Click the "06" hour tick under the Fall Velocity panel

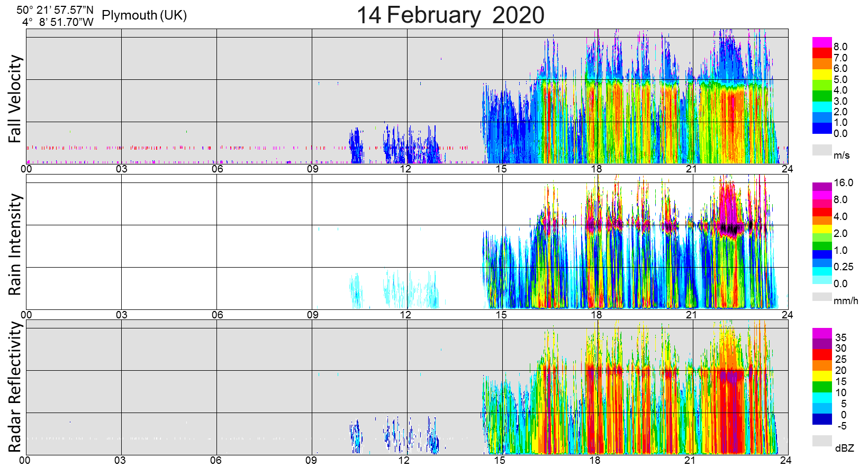pyautogui.click(x=217, y=169)
